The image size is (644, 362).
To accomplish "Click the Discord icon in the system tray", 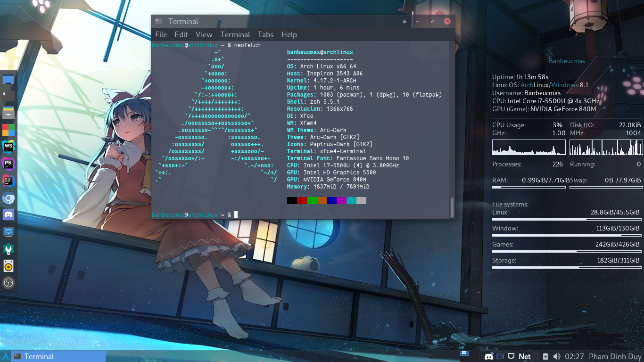I will pos(489,356).
